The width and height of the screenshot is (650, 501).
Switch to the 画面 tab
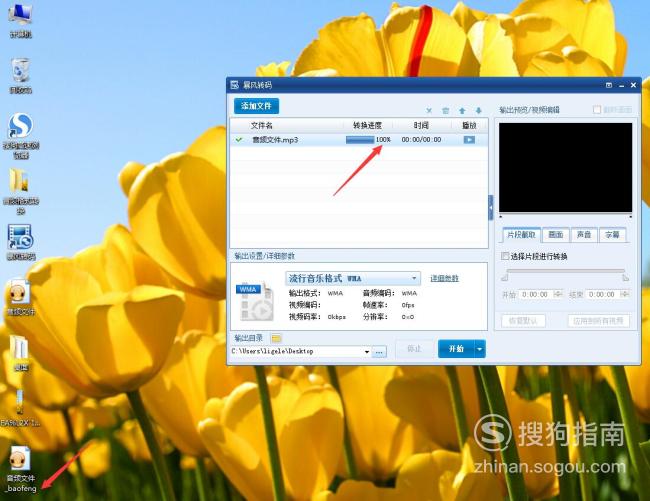(556, 235)
